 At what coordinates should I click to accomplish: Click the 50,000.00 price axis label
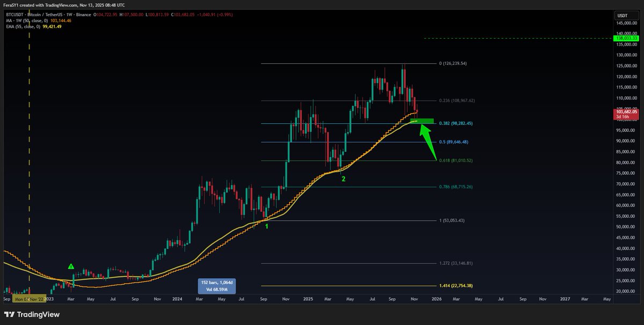(626, 227)
